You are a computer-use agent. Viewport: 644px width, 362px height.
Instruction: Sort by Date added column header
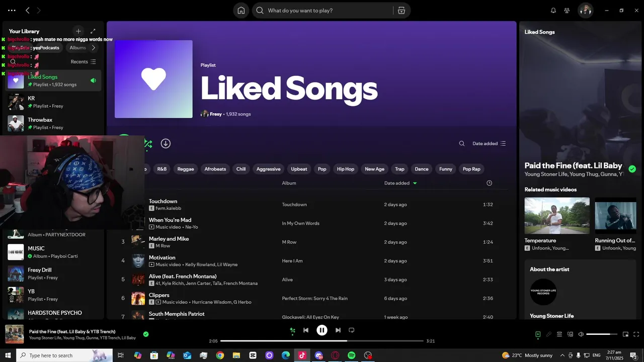[400, 183]
